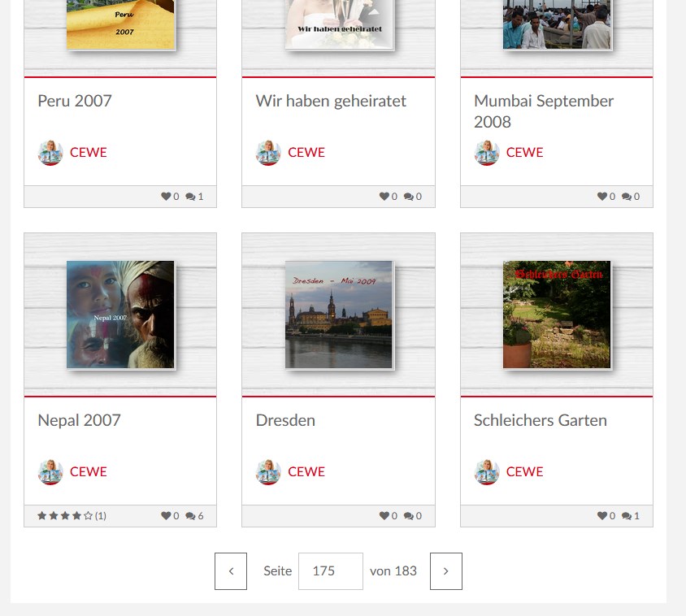
Task: Open the Dresden Mai 2009 cover thumbnail
Action: tap(339, 315)
